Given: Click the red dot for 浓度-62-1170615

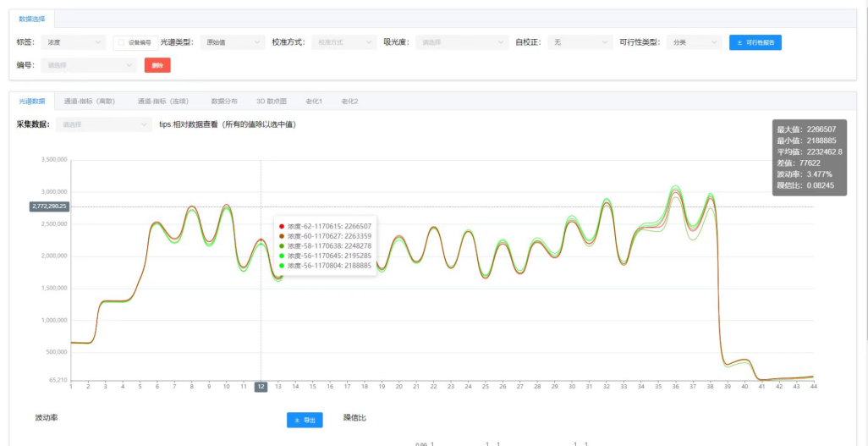Looking at the screenshot, I should [282, 226].
